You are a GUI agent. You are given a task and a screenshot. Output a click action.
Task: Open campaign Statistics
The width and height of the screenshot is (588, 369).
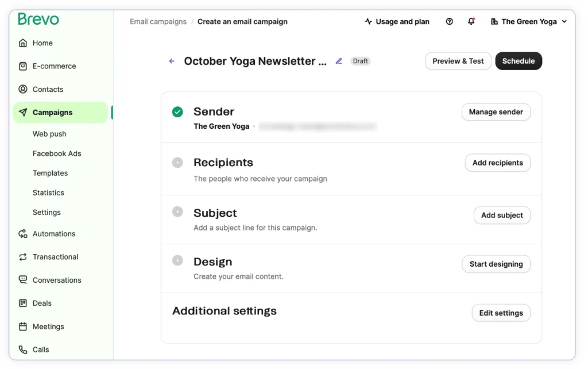(48, 193)
